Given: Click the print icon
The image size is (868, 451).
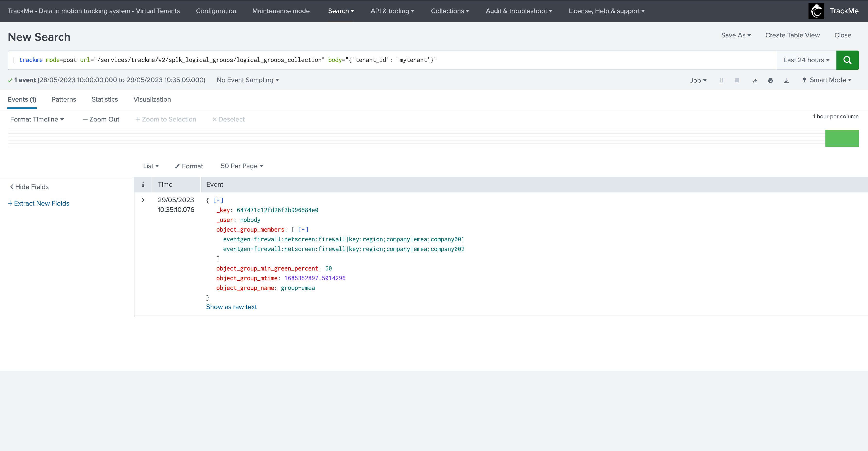Looking at the screenshot, I should tap(770, 80).
